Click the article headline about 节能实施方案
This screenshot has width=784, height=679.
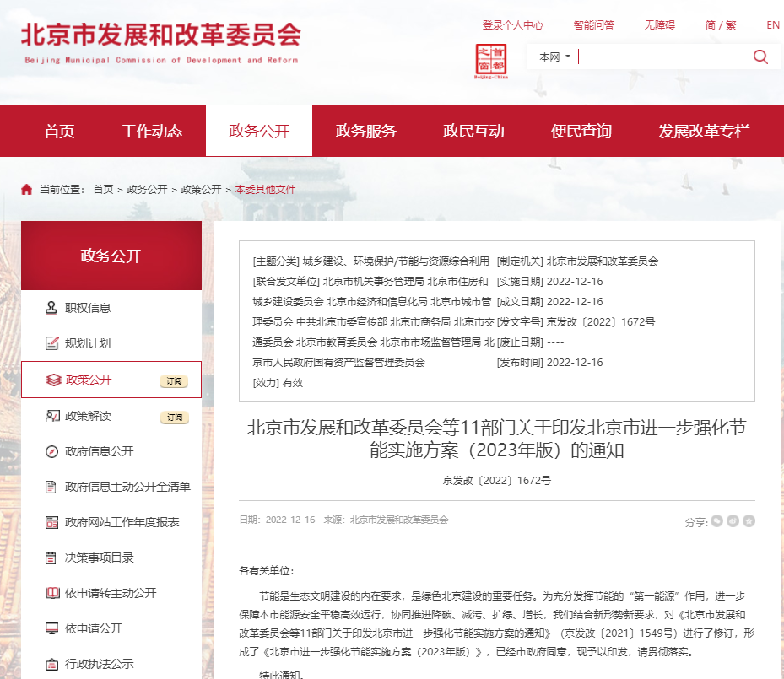496,439
